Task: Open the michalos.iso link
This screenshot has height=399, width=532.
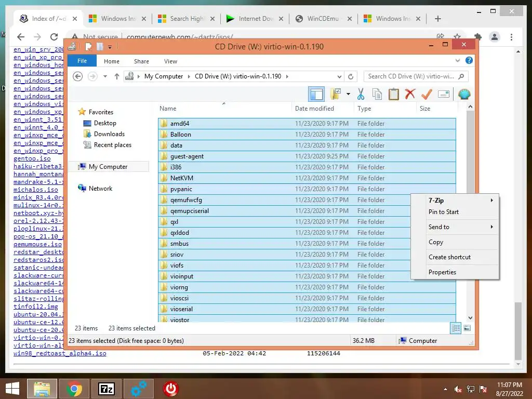Action: click(36, 190)
